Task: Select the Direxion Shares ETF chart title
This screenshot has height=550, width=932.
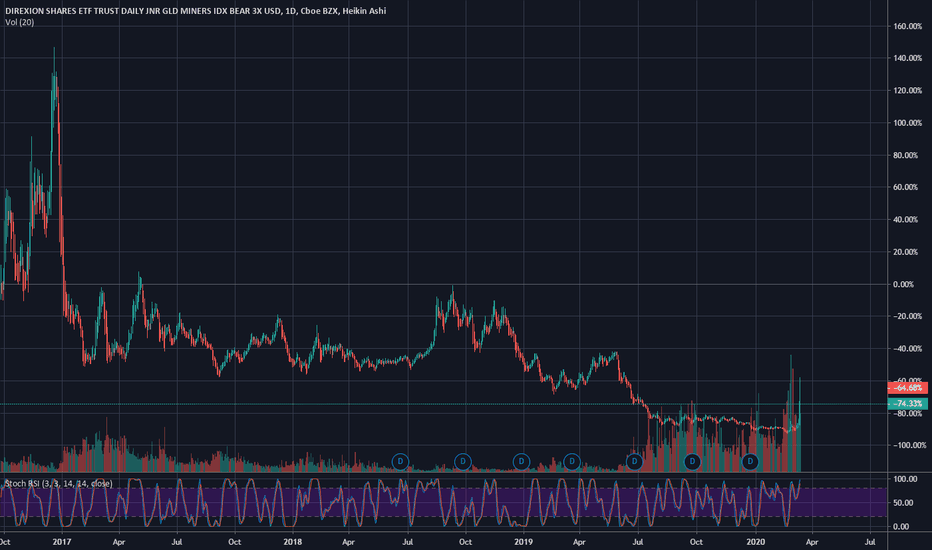Action: (196, 11)
